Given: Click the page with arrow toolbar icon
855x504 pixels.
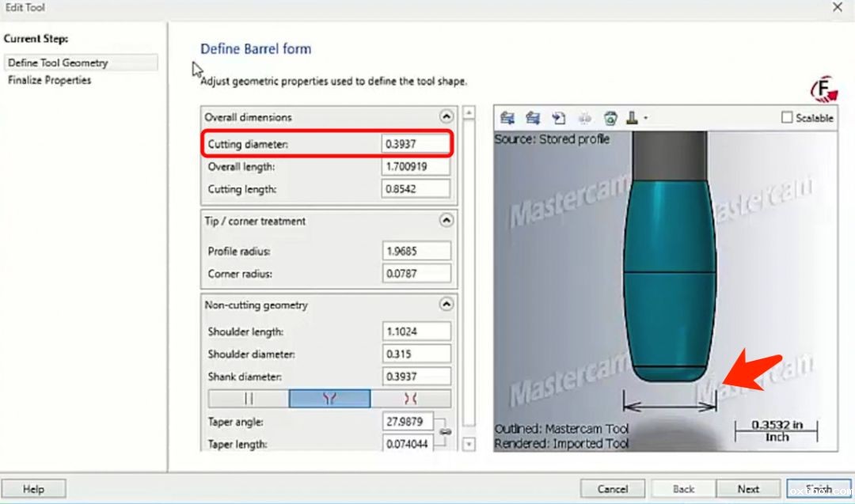Looking at the screenshot, I should point(558,118).
